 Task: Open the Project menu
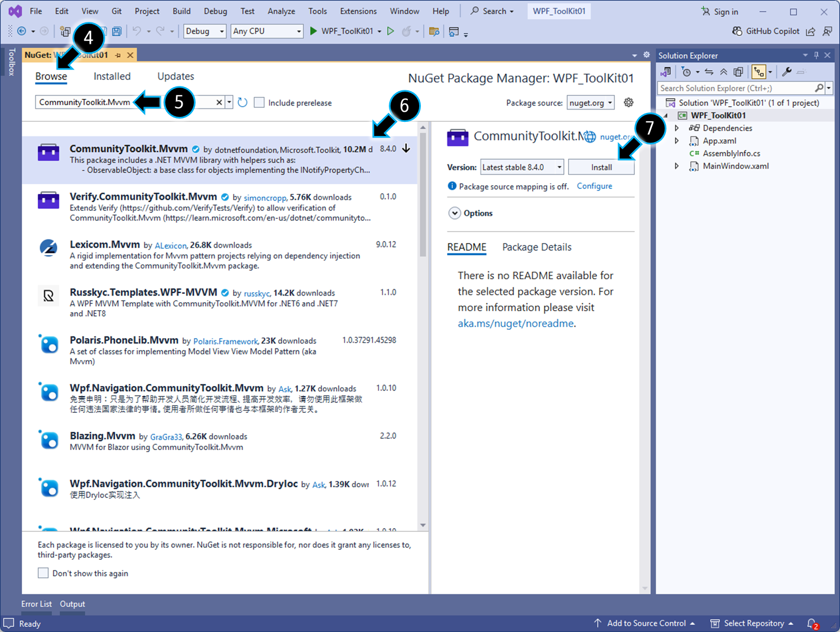click(147, 11)
